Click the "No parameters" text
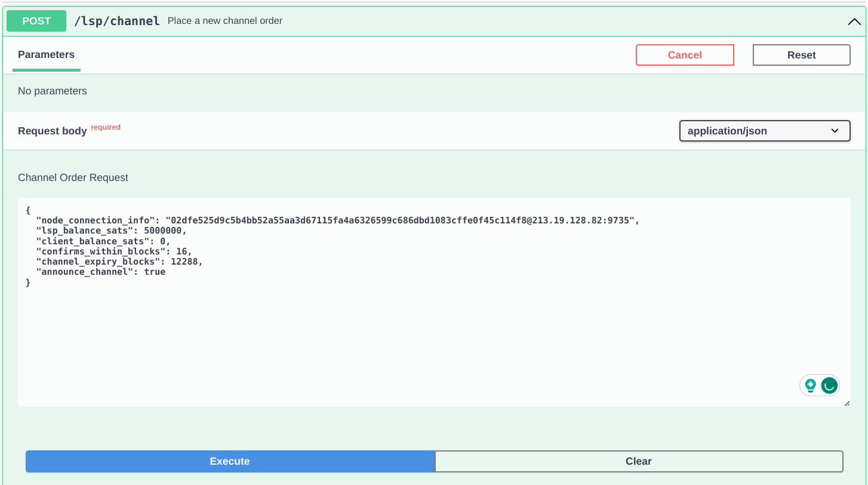Screen dimensions: 868x485 point(53,91)
